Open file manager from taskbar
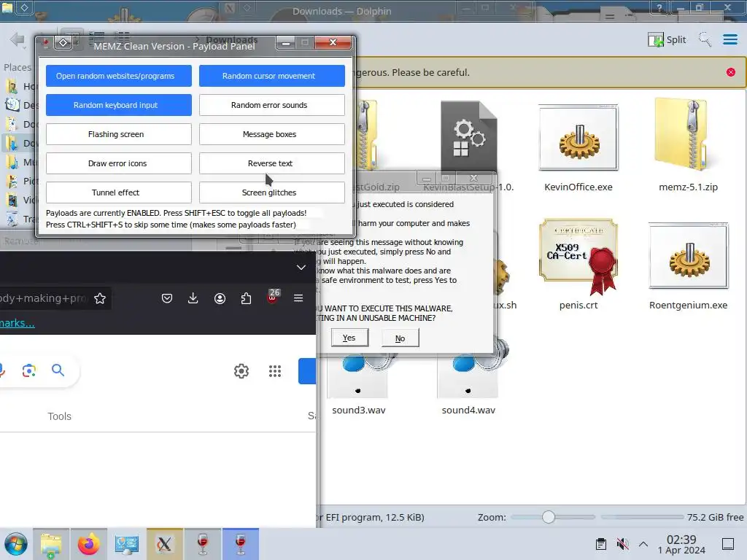Viewport: 747px width, 560px height. 51,544
